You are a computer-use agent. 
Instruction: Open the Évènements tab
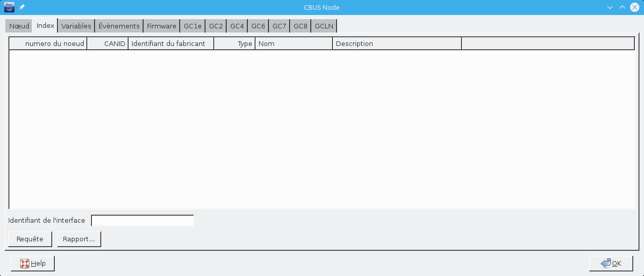pos(119,26)
